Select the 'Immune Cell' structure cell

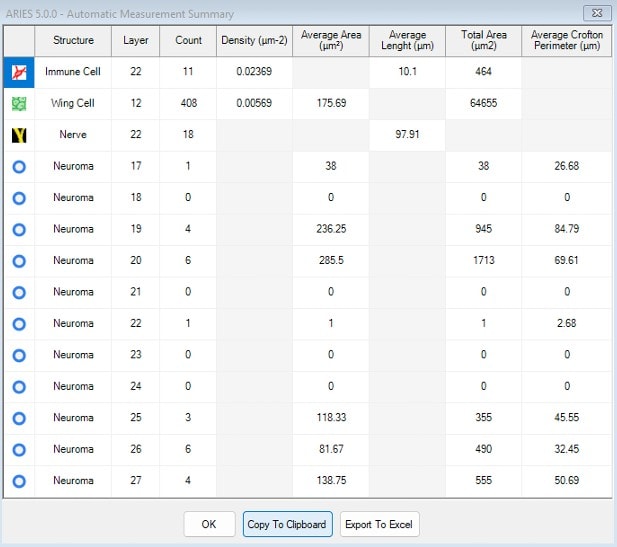[x=73, y=72]
